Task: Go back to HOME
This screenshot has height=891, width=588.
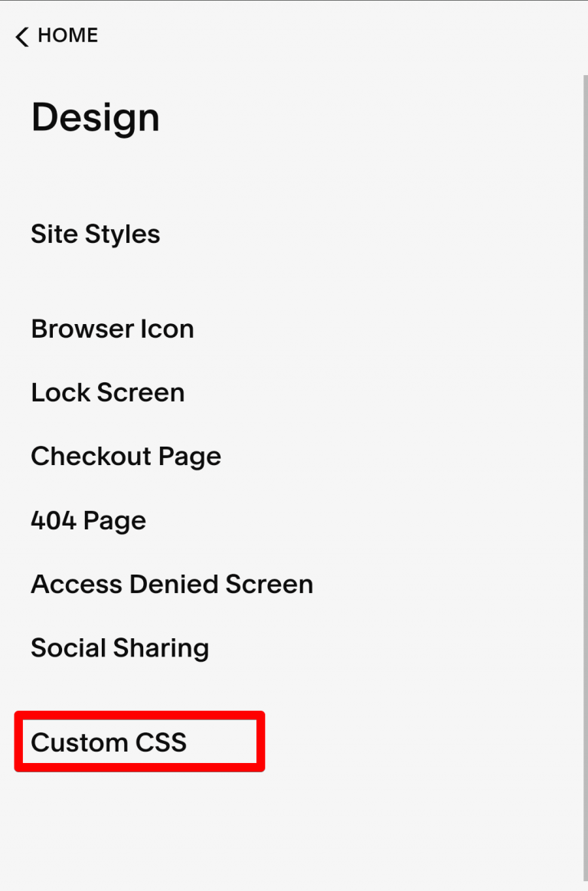Action: click(x=67, y=36)
